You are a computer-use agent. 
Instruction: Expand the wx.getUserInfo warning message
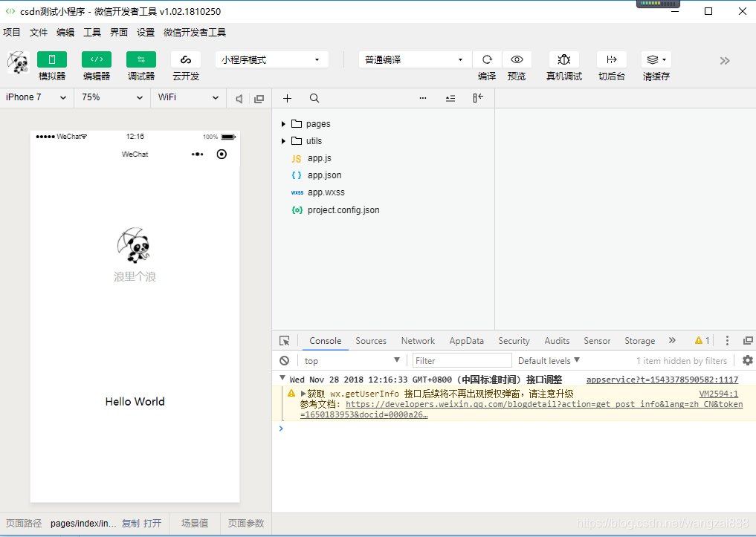(x=303, y=394)
